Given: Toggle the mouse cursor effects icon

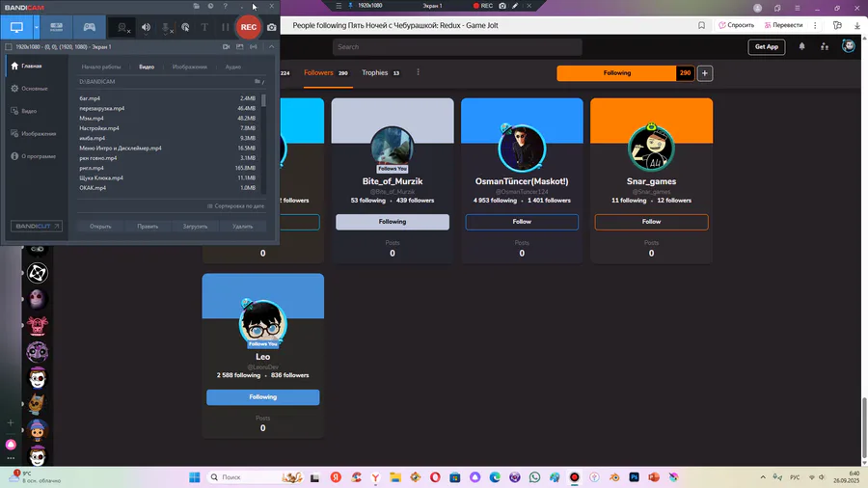Looking at the screenshot, I should 185,27.
